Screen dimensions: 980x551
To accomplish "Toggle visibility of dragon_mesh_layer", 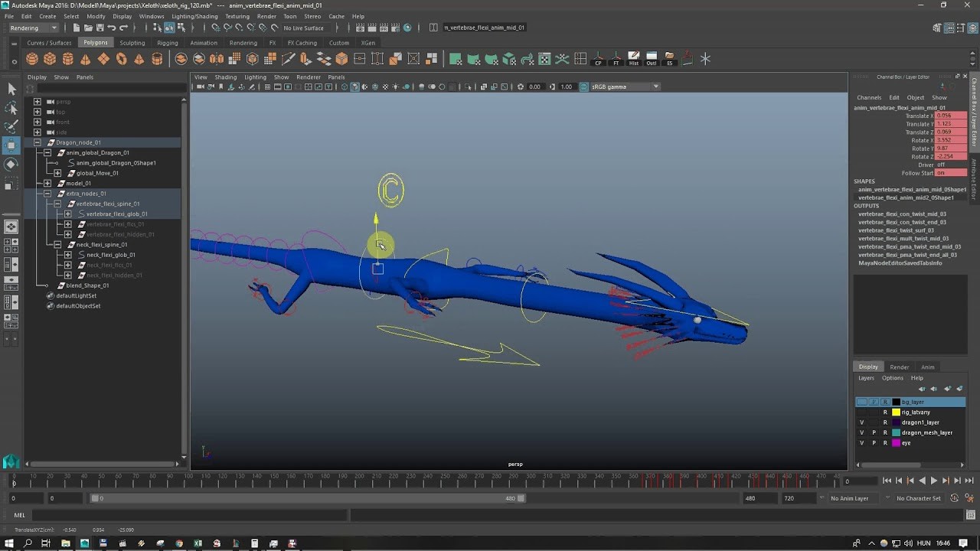I will tap(861, 432).
